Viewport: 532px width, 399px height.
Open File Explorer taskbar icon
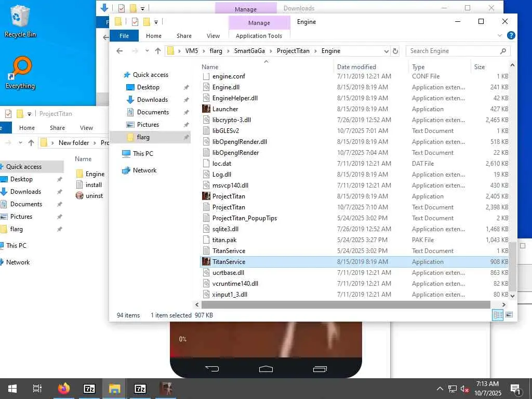pos(115,389)
